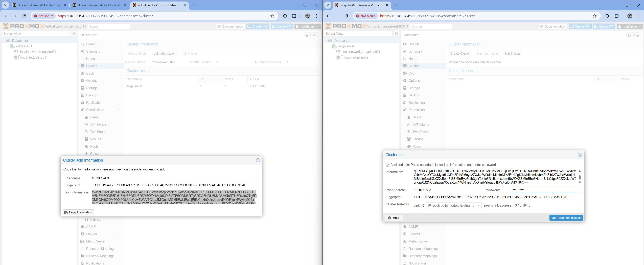Open Documentation in left window

point(230,27)
